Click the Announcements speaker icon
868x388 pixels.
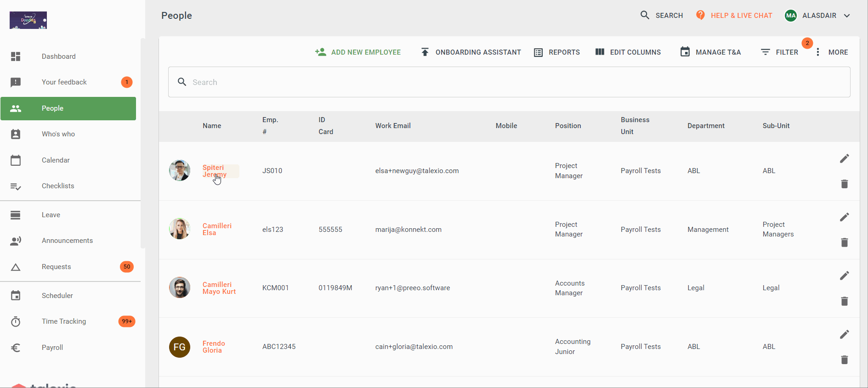click(16, 241)
